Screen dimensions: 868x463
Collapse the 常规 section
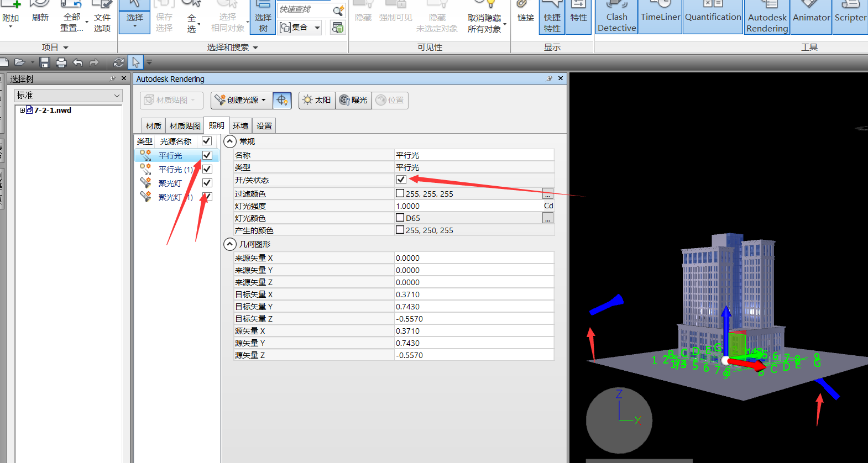point(230,141)
